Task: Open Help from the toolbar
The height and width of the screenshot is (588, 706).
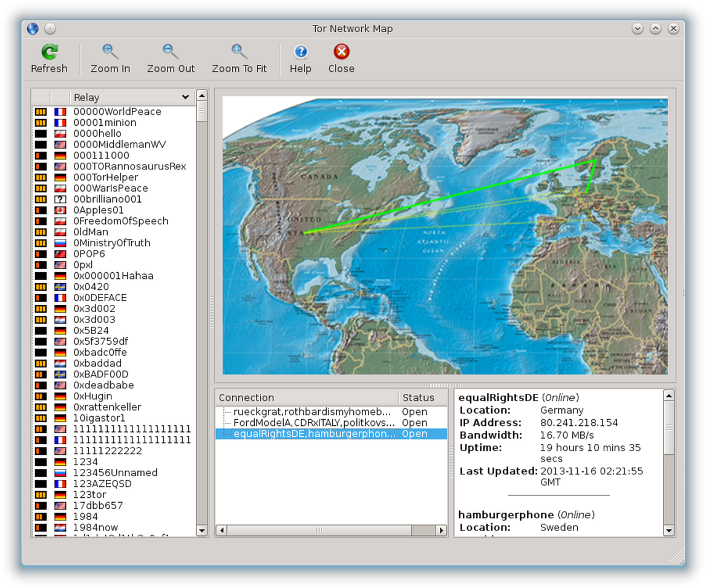Action: click(300, 59)
